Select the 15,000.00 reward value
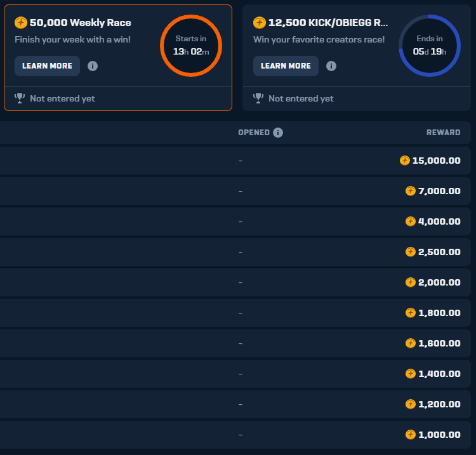This screenshot has height=455, width=476. click(436, 161)
